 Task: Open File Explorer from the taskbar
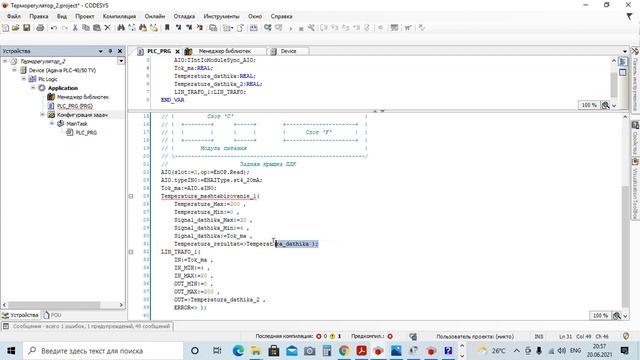coord(256,351)
